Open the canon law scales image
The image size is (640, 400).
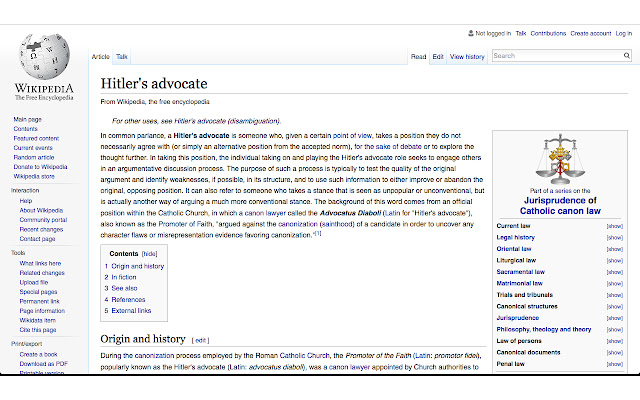[x=560, y=159]
